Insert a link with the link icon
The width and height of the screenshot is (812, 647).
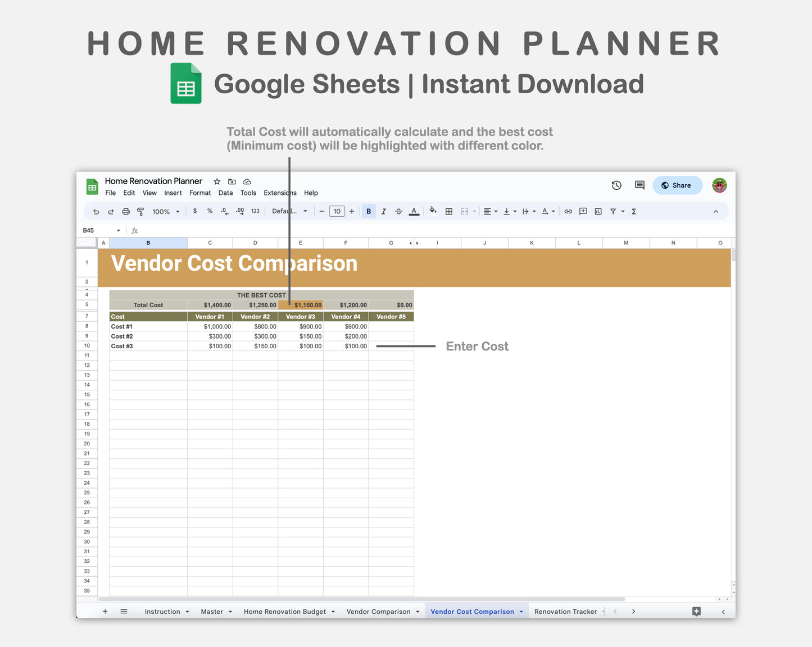pyautogui.click(x=568, y=211)
